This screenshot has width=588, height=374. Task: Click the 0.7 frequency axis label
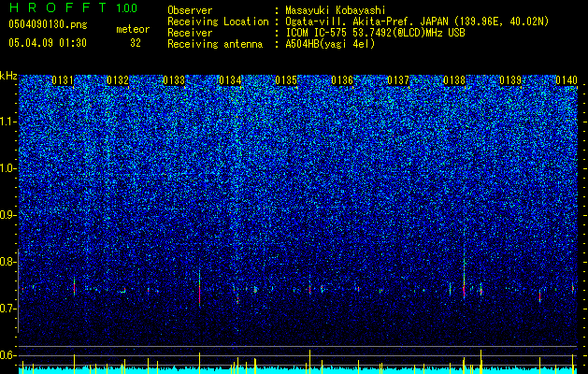7,309
